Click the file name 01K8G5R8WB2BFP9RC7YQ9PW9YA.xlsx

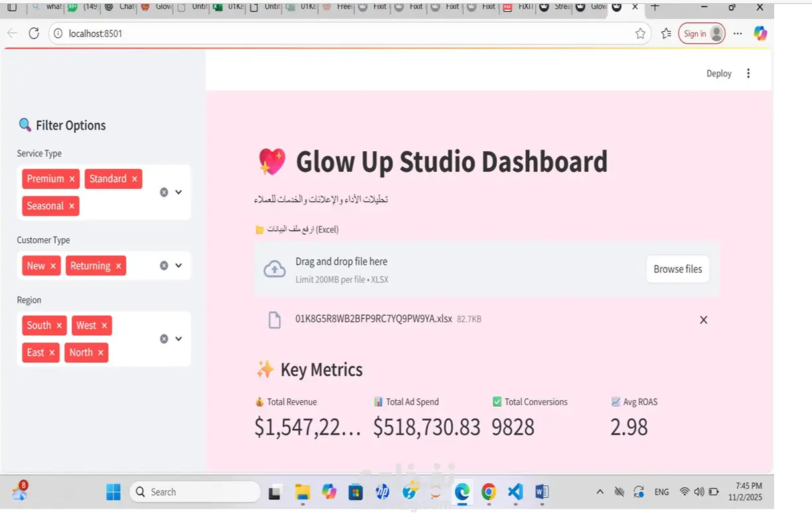tap(374, 319)
